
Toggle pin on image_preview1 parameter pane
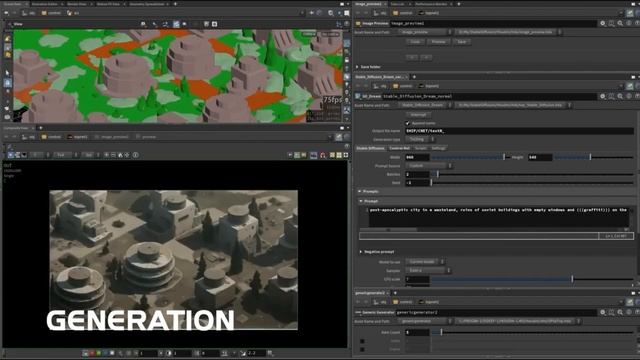pyautogui.click(x=630, y=13)
